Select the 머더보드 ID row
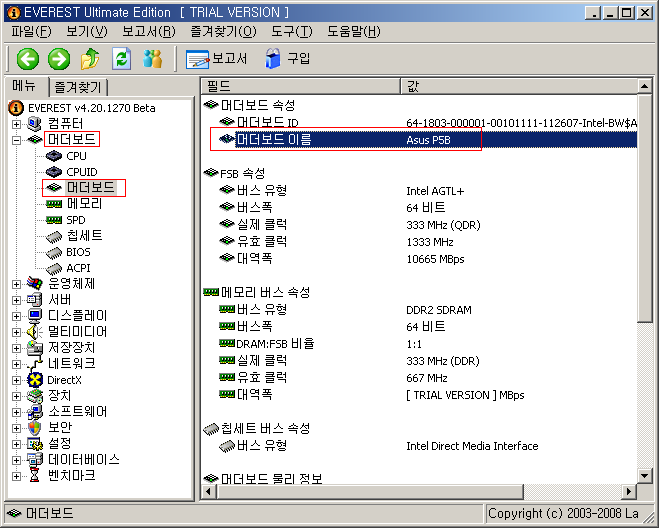659x528 pixels. pyautogui.click(x=427, y=123)
